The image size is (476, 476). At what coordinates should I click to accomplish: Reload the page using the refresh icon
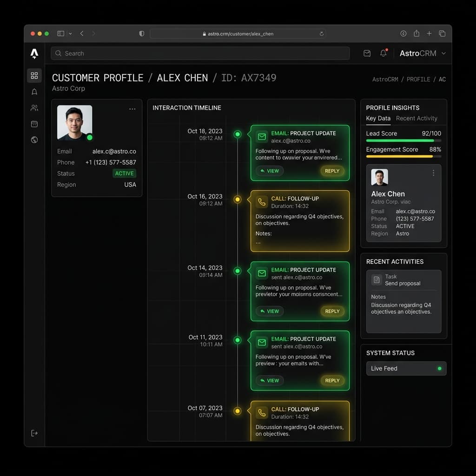tap(322, 33)
